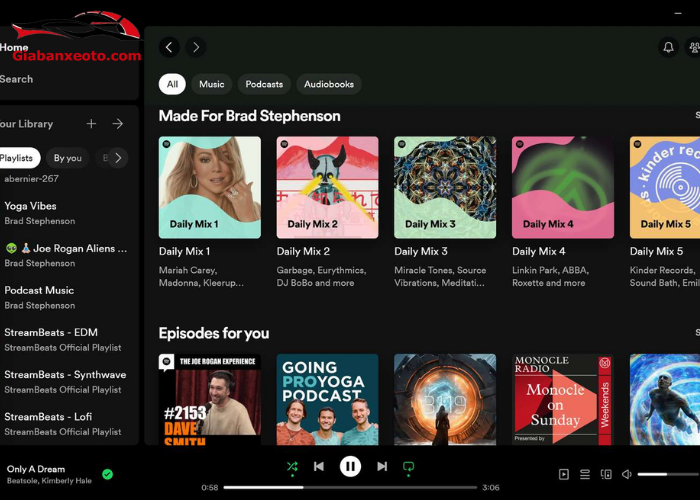Open the notifications bell
This screenshot has height=500, width=700.
pyautogui.click(x=668, y=47)
